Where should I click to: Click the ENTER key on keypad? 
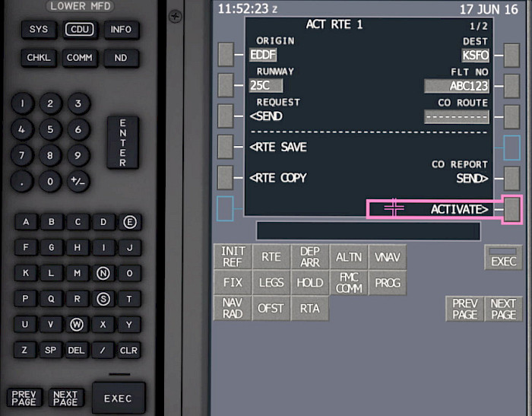(123, 143)
